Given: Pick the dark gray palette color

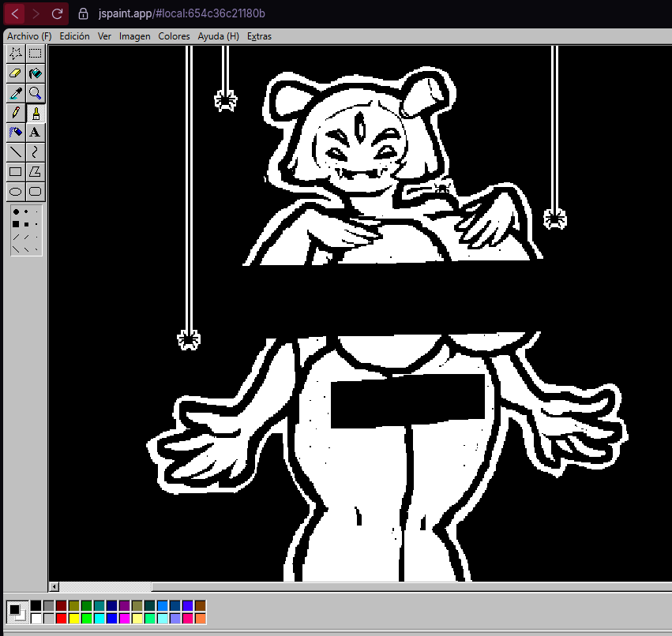Looking at the screenshot, I should (x=49, y=605).
